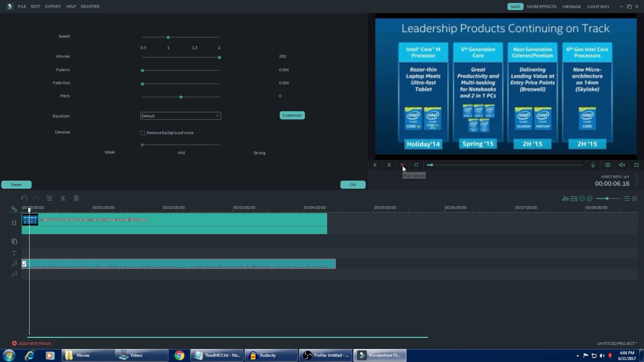Take a snapshot with camera icon
This screenshot has width=644, height=362.
coord(607,165)
